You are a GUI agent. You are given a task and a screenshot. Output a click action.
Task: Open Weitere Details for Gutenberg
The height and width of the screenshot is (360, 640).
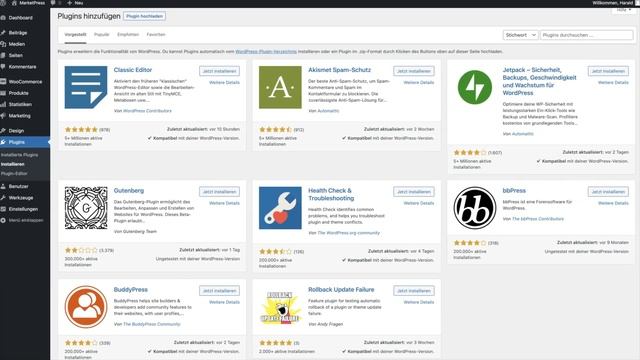pos(224,203)
